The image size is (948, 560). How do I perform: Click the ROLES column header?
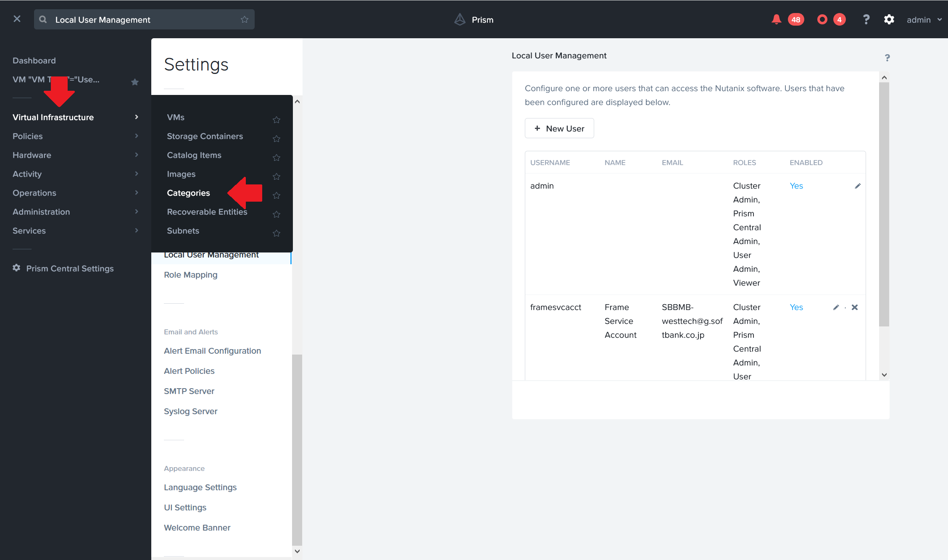[x=744, y=163]
